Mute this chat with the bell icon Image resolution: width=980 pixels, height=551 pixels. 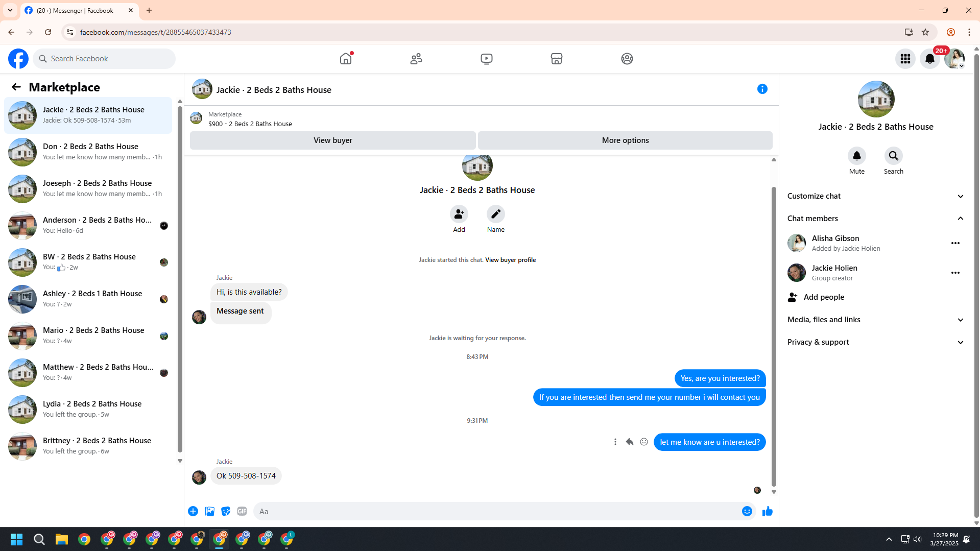[857, 156]
